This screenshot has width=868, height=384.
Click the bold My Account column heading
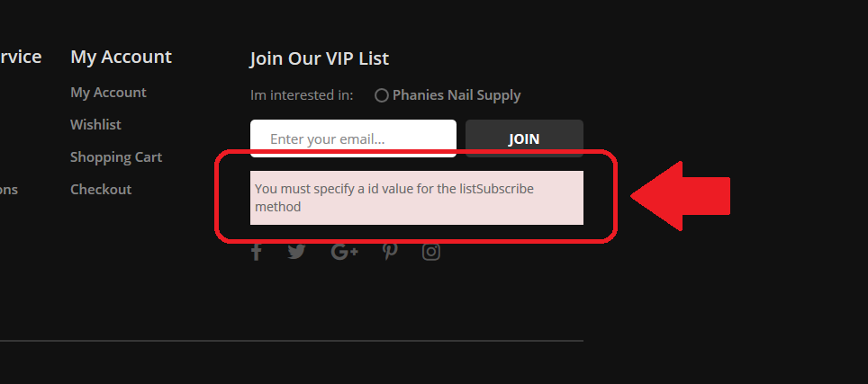coord(122,57)
